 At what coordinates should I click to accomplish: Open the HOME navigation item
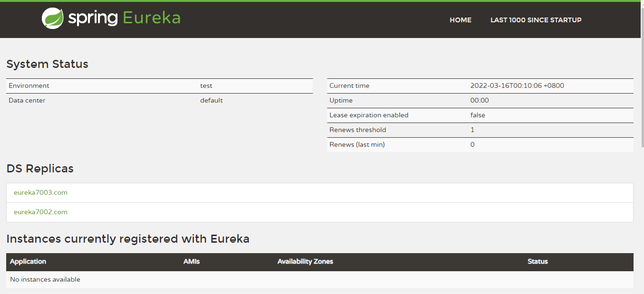(460, 20)
